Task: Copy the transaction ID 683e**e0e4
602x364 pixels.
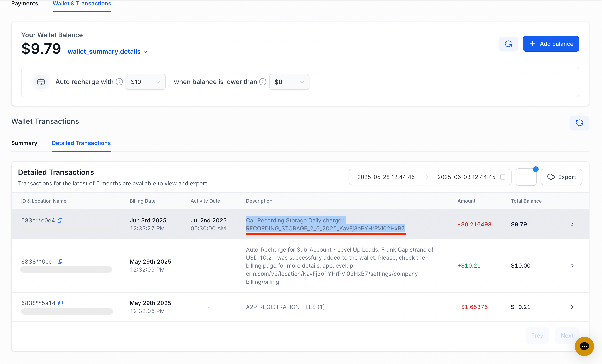Action: coord(60,220)
